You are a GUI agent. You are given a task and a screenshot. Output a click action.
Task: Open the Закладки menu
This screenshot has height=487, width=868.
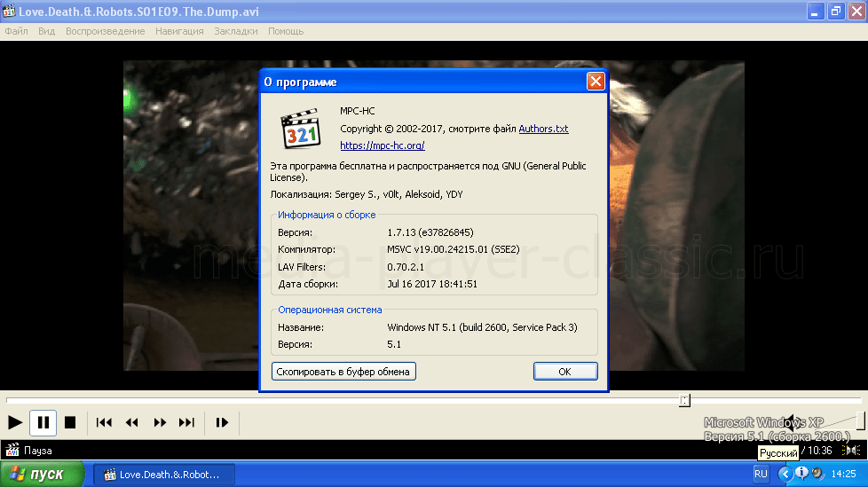(236, 31)
